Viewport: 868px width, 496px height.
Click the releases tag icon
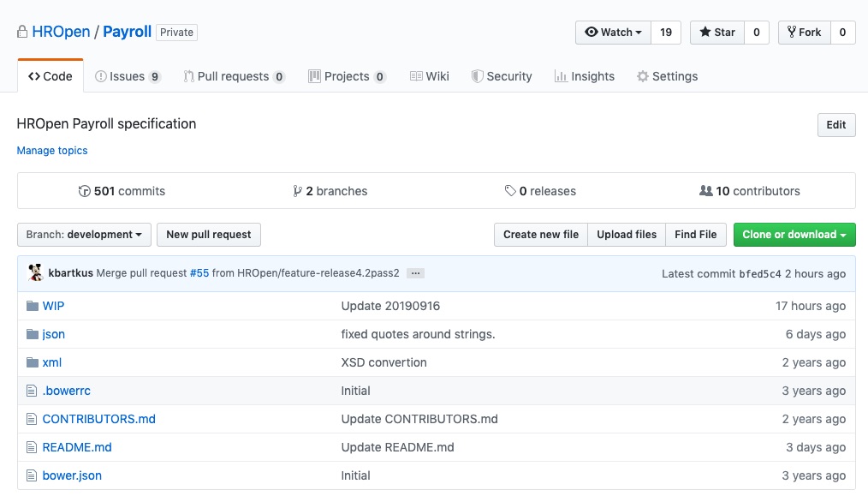pos(510,191)
